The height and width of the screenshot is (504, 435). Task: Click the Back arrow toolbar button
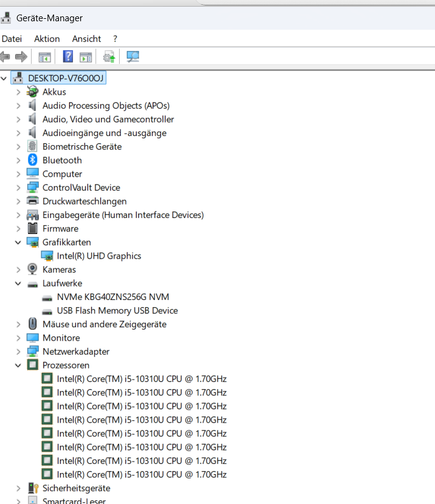click(x=5, y=57)
